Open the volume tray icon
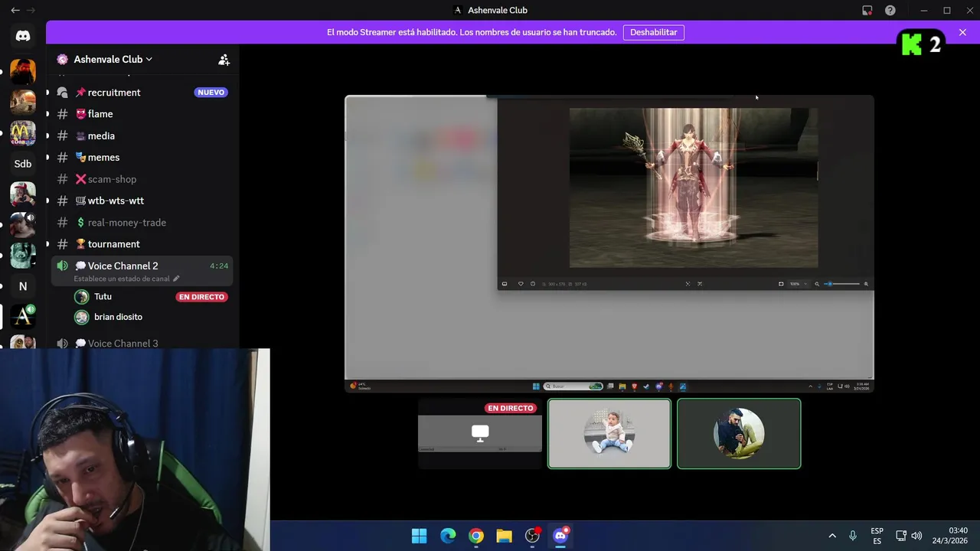 tap(916, 536)
